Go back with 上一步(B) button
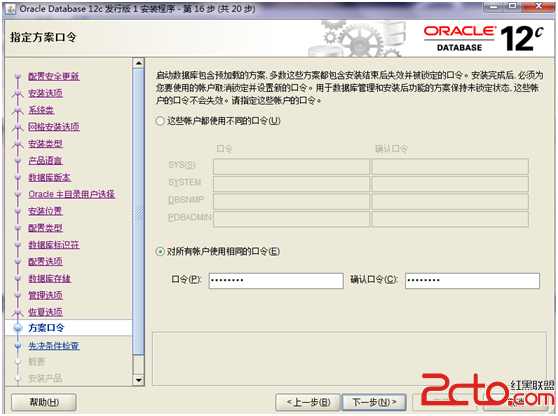The image size is (558, 416). point(308,402)
